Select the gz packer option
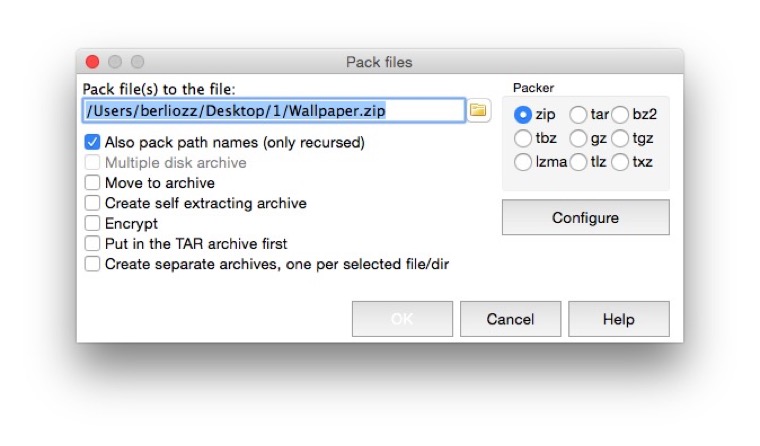This screenshot has height=446, width=760. [578, 138]
